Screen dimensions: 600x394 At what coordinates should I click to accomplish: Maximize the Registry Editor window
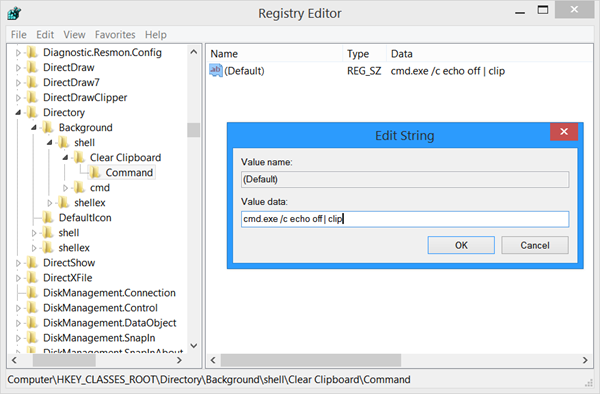543,10
